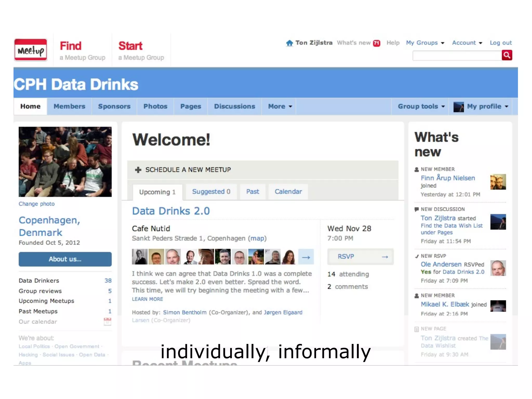532x399 pixels.
Task: Open the Calendar tab
Action: click(288, 192)
